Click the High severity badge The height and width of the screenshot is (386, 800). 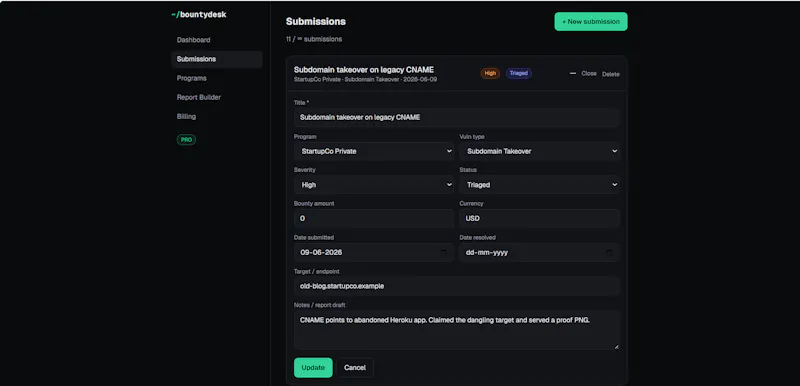[x=490, y=73]
